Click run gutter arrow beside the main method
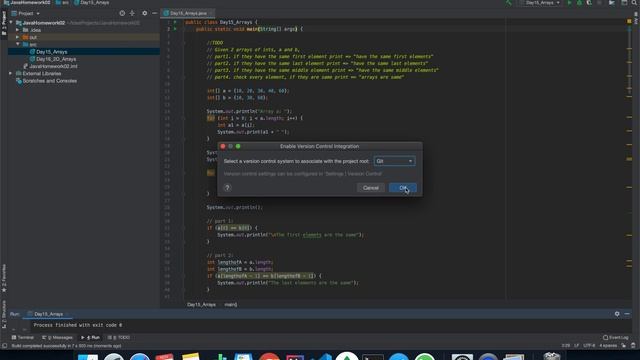 tap(175, 29)
